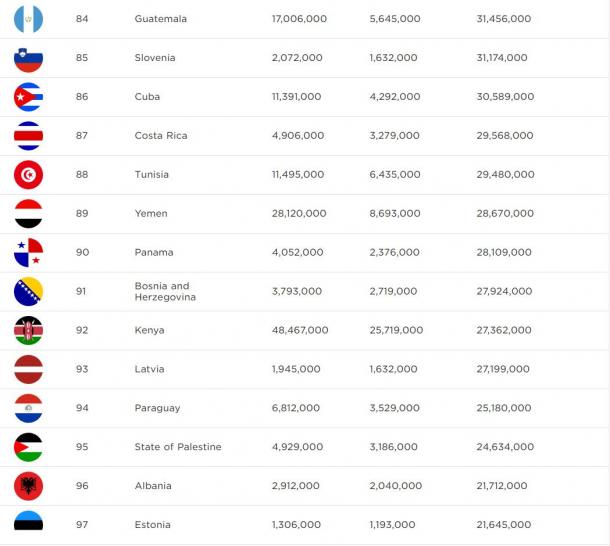The height and width of the screenshot is (546, 610).
Task: Click the Albania flag icon
Action: (x=28, y=486)
